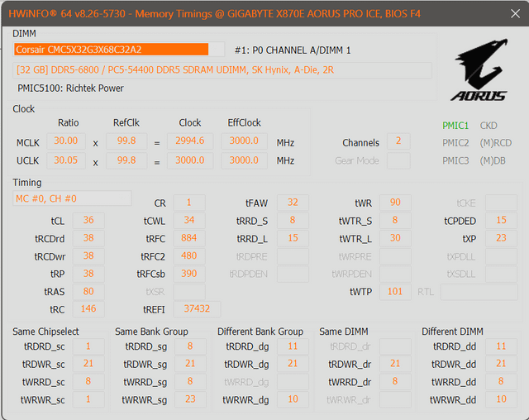
Task: Click the tRRD_S value field
Action: (293, 220)
